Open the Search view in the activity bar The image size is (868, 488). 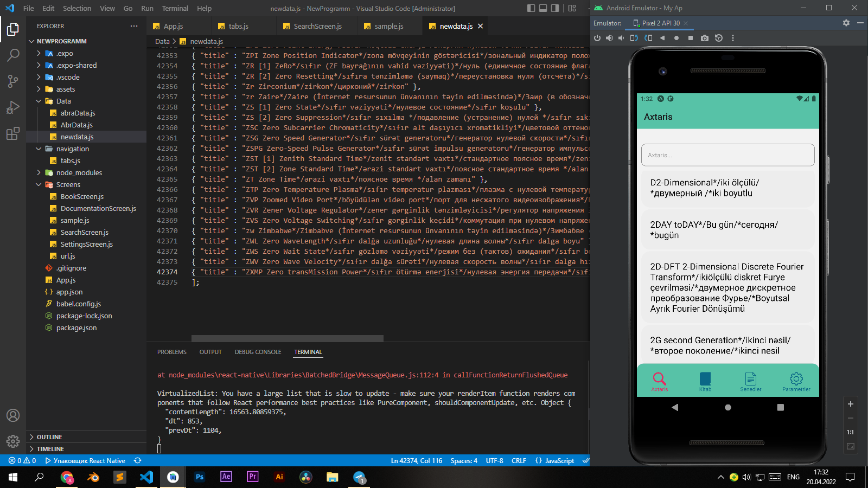pyautogui.click(x=13, y=55)
